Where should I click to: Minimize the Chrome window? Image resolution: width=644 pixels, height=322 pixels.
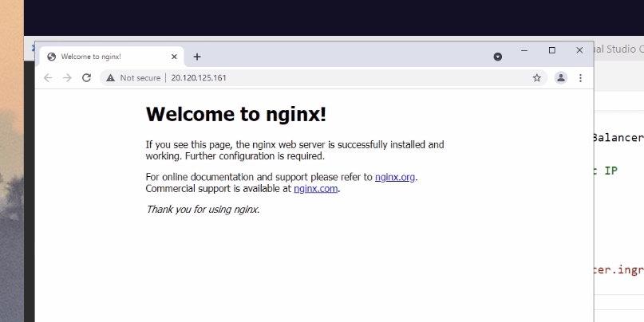(524, 50)
